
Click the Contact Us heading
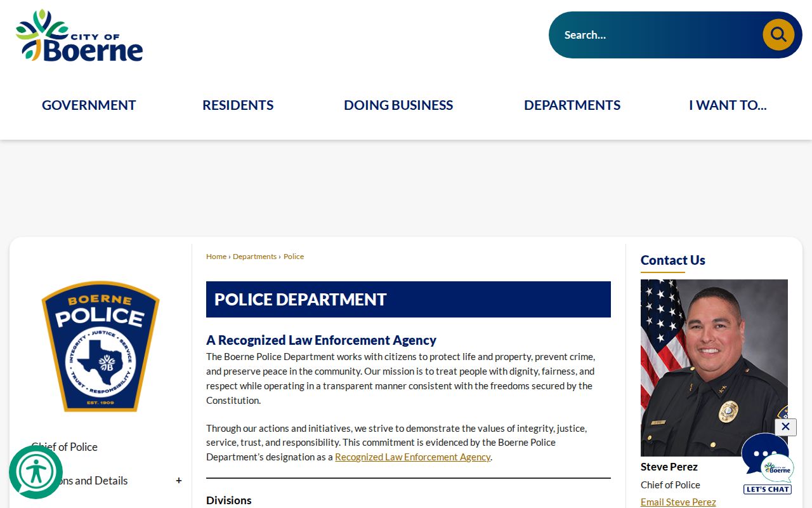point(673,260)
